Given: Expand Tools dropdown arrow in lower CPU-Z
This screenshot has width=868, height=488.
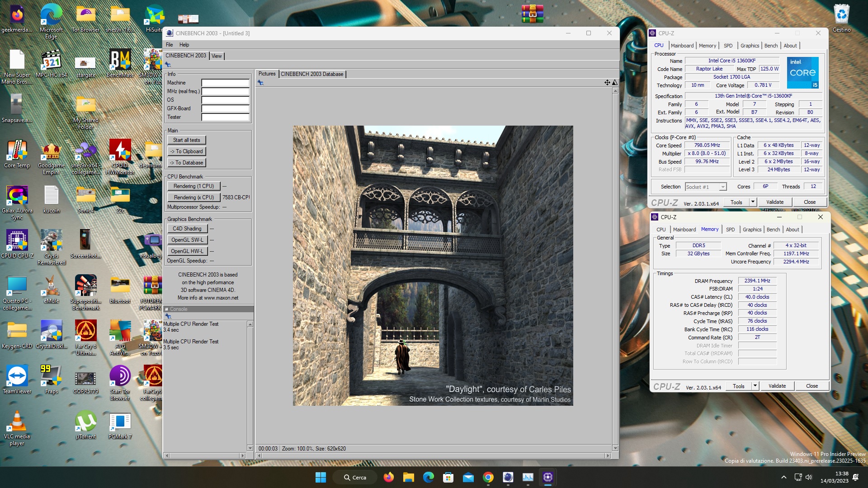Looking at the screenshot, I should (x=755, y=386).
